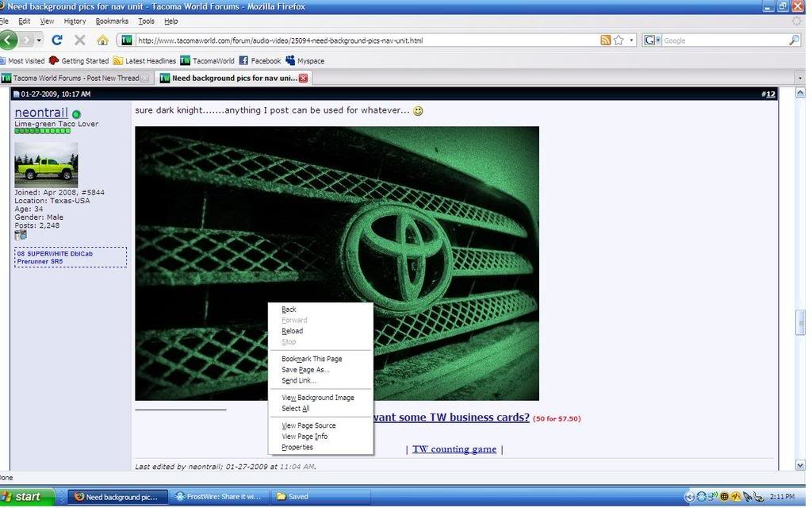812x508 pixels.
Task: Click neontrail's yellow truck avatar
Action: tap(46, 165)
